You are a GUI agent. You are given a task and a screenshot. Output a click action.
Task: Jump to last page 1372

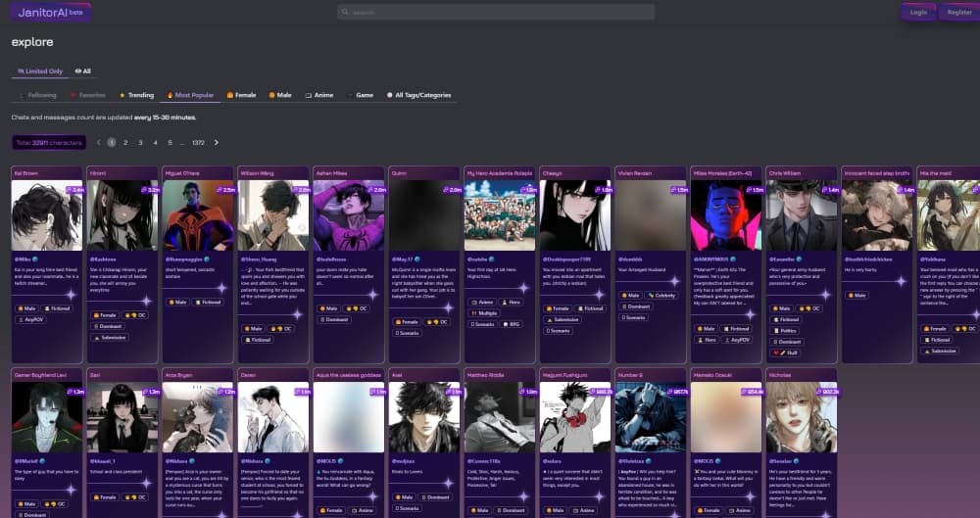tap(198, 142)
